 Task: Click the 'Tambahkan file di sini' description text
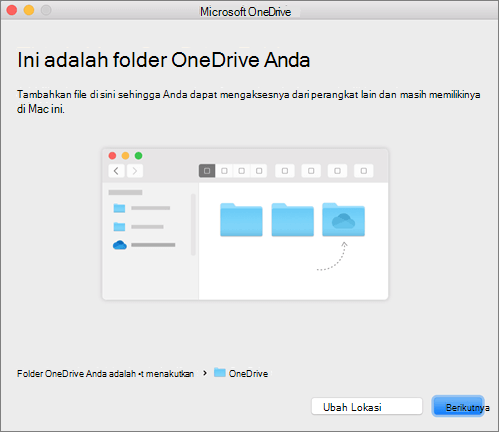tap(249, 102)
